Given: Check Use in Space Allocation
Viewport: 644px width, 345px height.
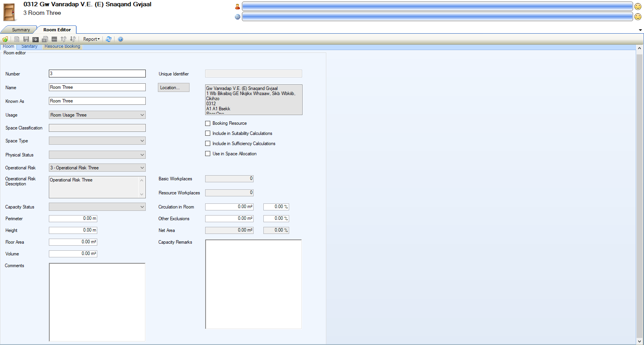Looking at the screenshot, I should coord(208,154).
